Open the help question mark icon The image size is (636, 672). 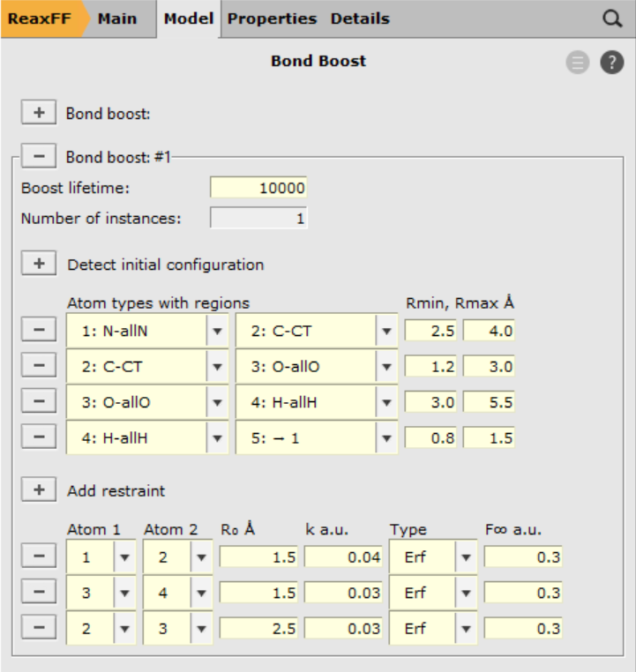pyautogui.click(x=611, y=63)
